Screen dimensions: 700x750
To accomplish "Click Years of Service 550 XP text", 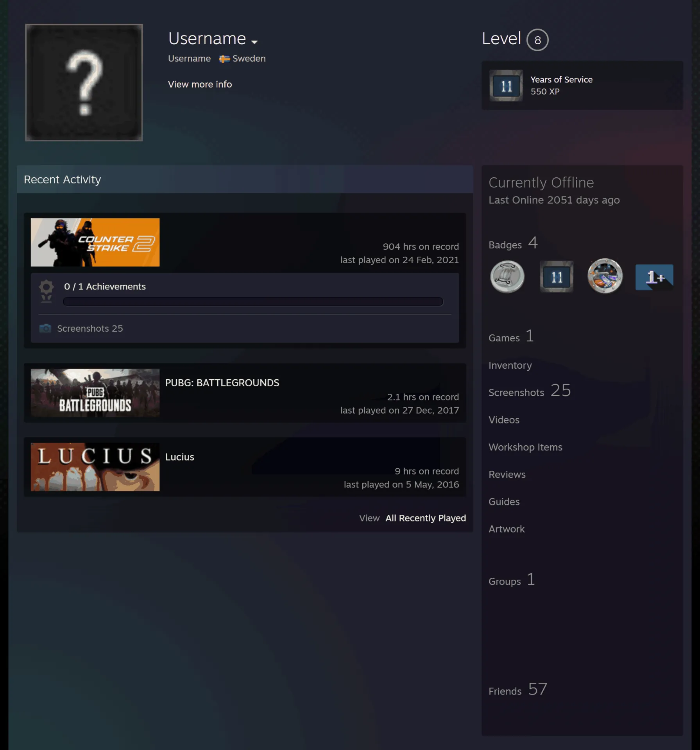I will (x=561, y=86).
